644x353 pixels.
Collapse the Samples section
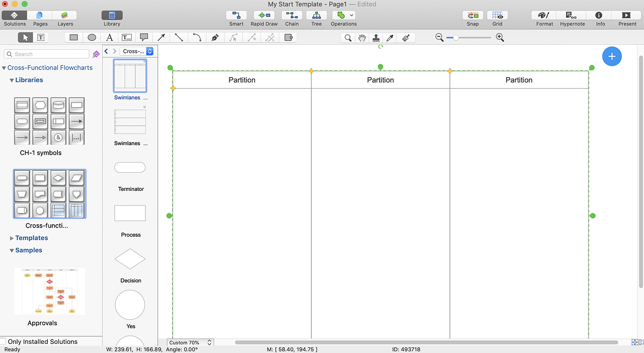tap(12, 250)
